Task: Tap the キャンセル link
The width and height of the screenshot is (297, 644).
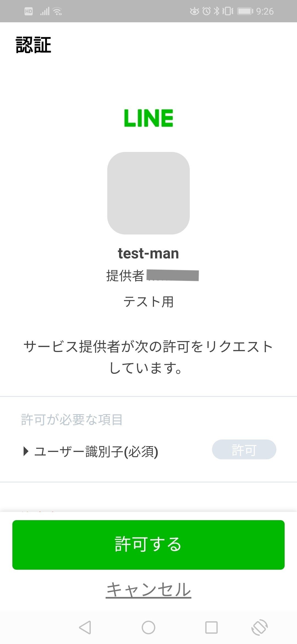Action: pyautogui.click(x=148, y=590)
